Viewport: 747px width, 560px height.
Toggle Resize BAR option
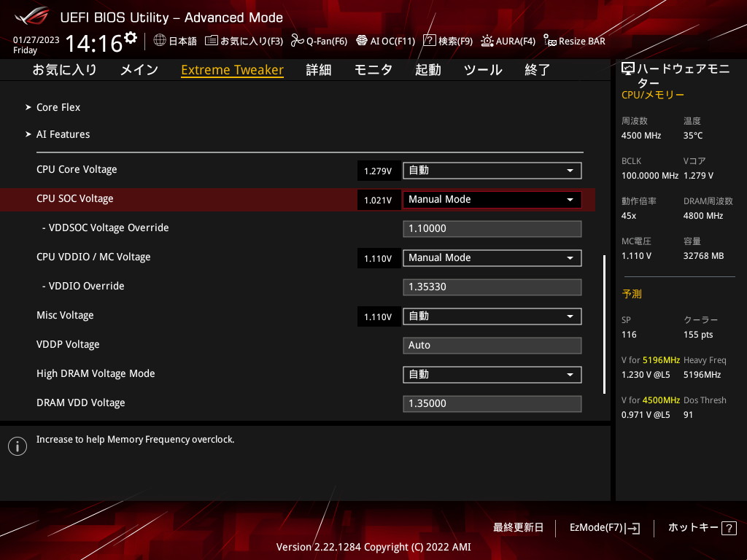pyautogui.click(x=550, y=41)
